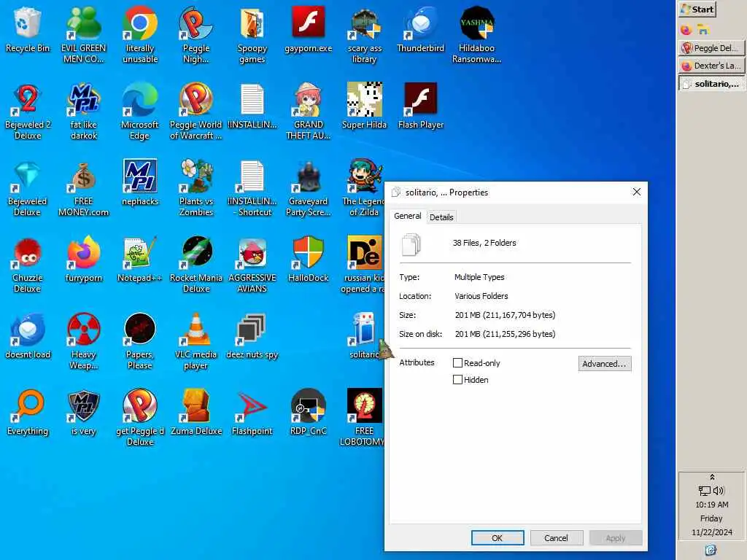Select the Flash Player shortcut
Image resolution: width=747 pixels, height=560 pixels.
point(420,106)
